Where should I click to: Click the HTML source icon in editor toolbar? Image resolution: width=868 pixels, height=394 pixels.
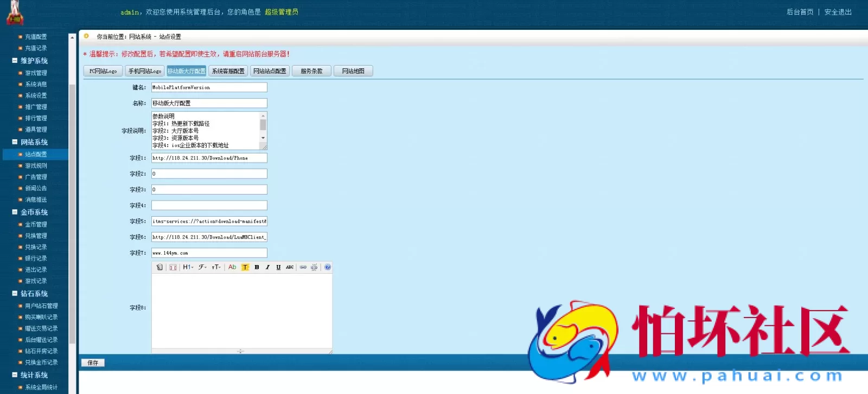(159, 267)
